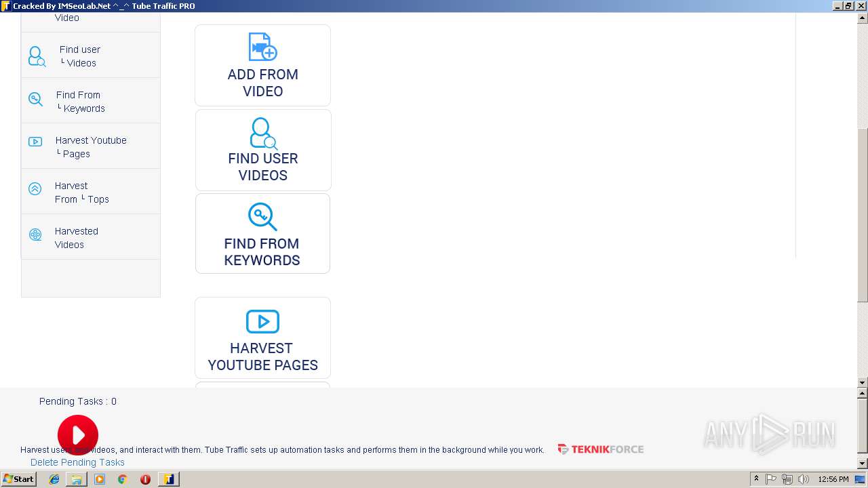The width and height of the screenshot is (868, 488).
Task: Click the Add From Video camera-plus icon
Action: tap(262, 47)
